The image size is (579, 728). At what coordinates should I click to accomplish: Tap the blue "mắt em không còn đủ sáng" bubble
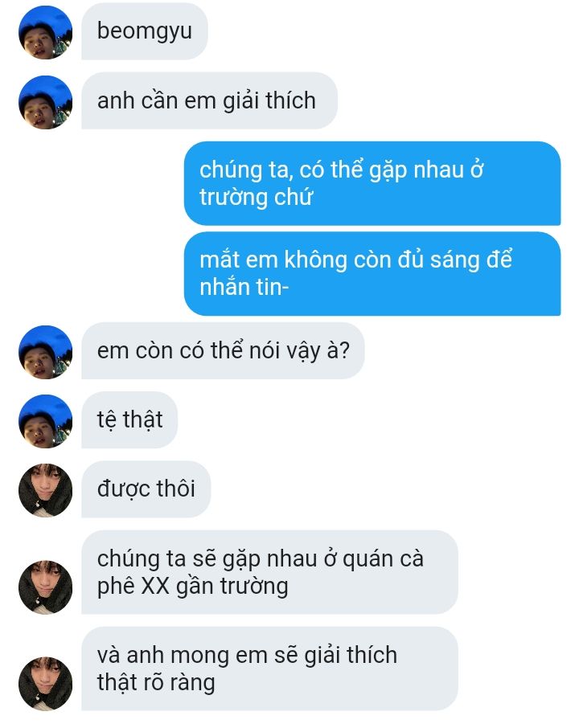pyautogui.click(x=372, y=273)
